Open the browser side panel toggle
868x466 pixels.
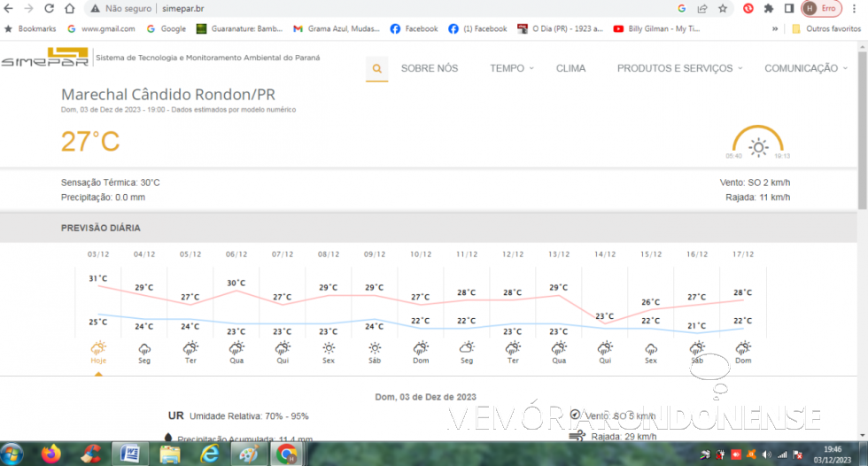(788, 8)
